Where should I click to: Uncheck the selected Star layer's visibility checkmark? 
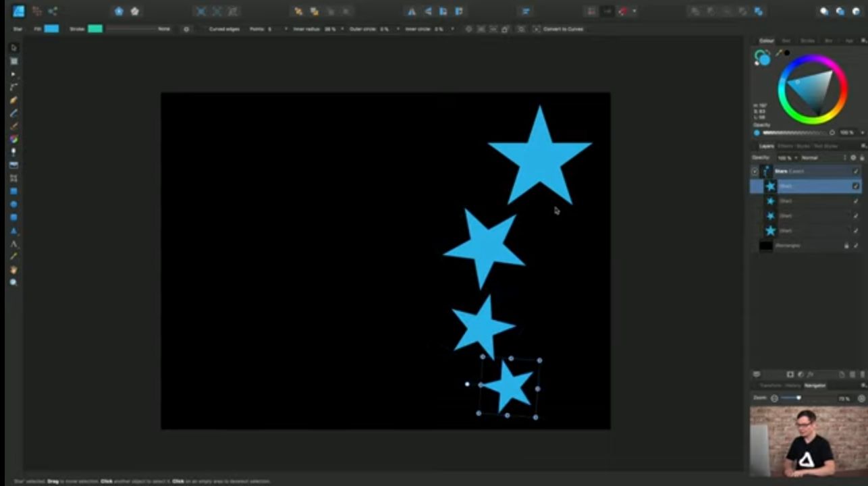tap(856, 186)
